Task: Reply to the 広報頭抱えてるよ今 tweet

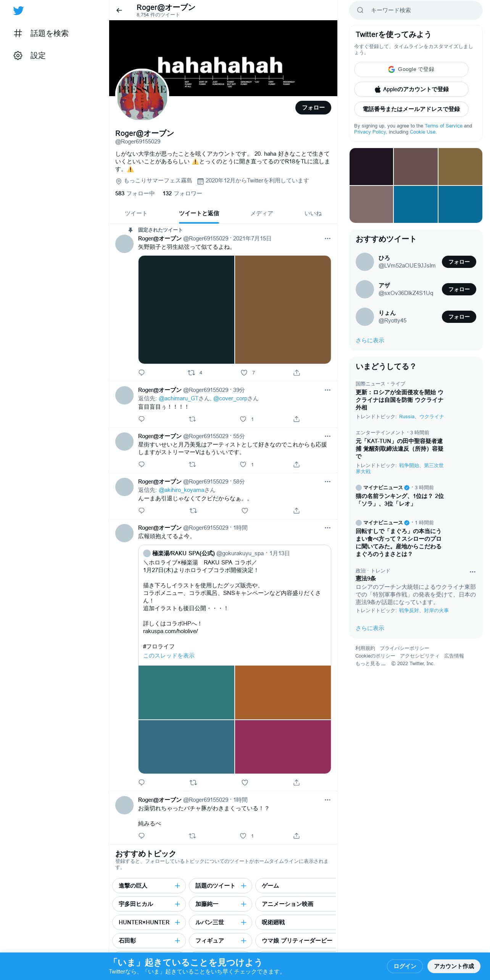Action: [x=142, y=782]
